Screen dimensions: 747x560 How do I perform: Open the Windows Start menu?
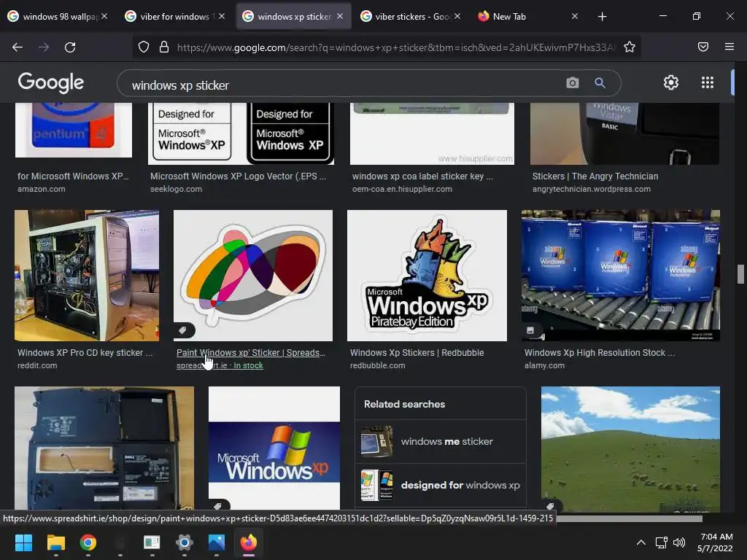tap(24, 542)
